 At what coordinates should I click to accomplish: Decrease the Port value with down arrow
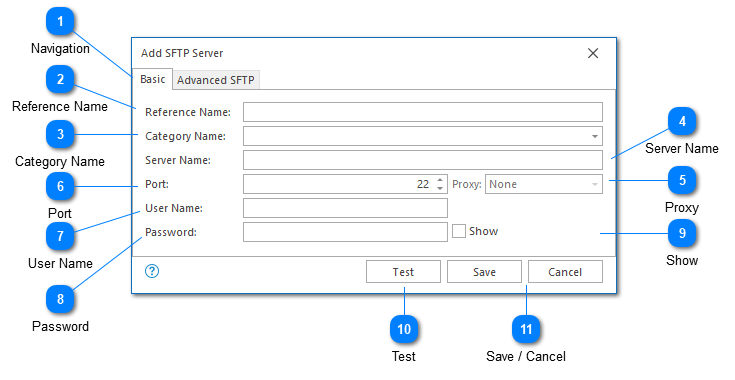440,188
